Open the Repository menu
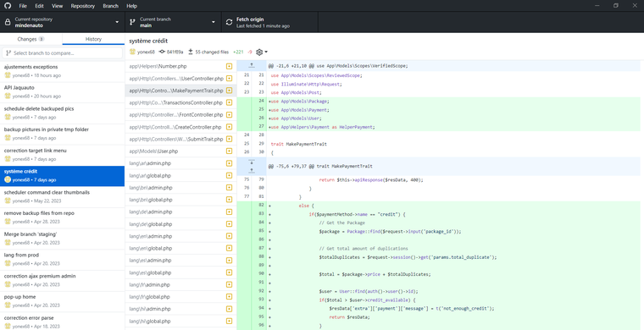 click(82, 6)
